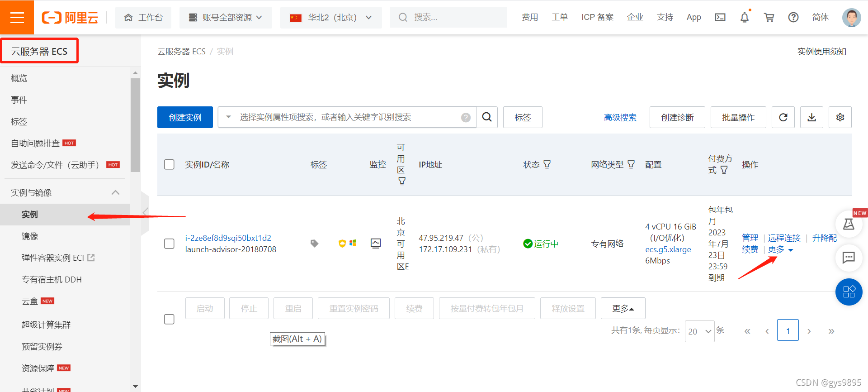The height and width of the screenshot is (392, 868).
Task: Click the 续费 link in the instance row
Action: (x=750, y=249)
